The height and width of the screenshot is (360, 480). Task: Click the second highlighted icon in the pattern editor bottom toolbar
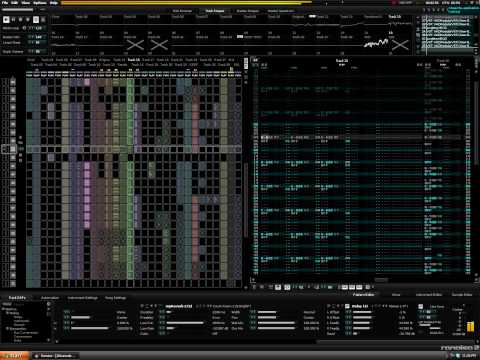click(x=287, y=287)
